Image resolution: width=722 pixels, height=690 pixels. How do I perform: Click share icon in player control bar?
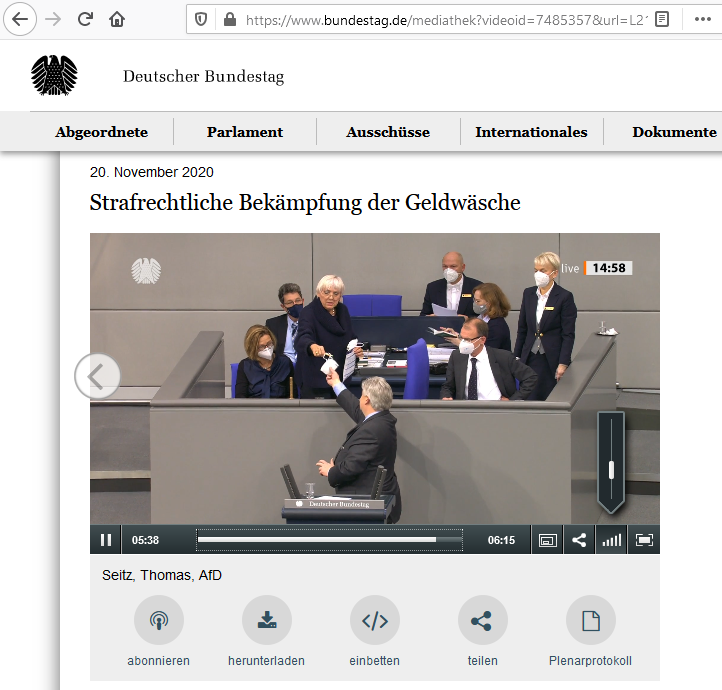pos(579,540)
